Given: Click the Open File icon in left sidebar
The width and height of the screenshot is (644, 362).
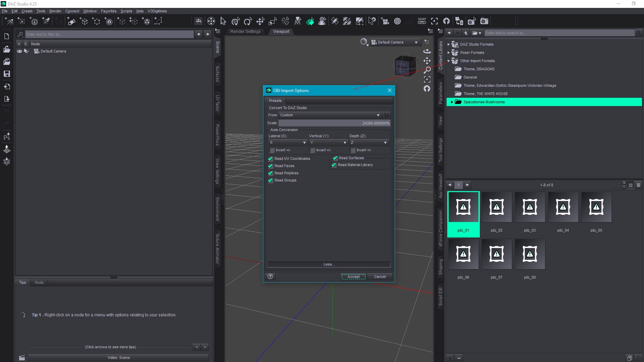Looking at the screenshot, I should pyautogui.click(x=7, y=49).
